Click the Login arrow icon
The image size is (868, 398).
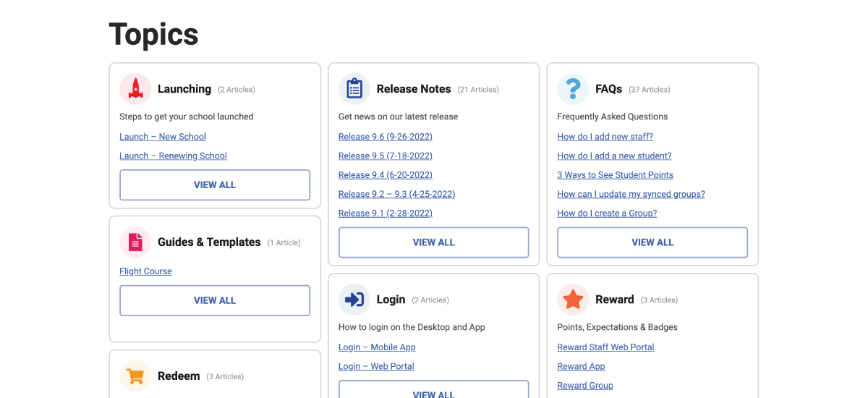click(354, 300)
